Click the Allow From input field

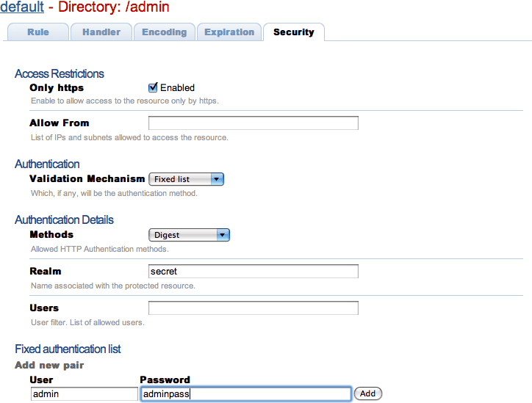pyautogui.click(x=253, y=123)
